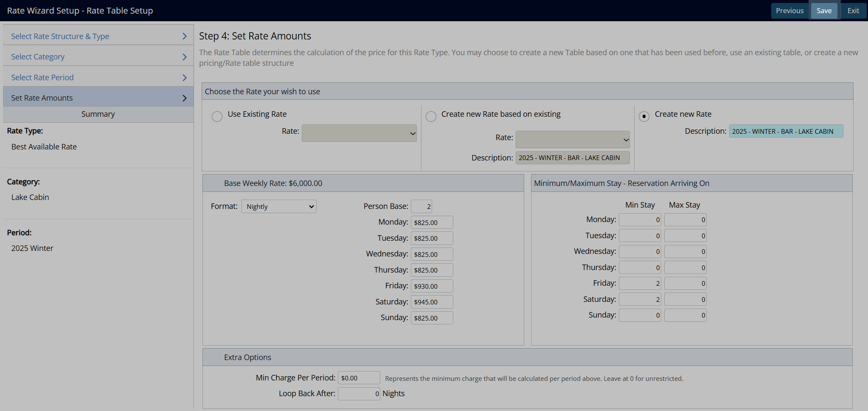Viewport: 868px width, 411px height.
Task: Open the Select Rate Period step
Action: (x=98, y=77)
